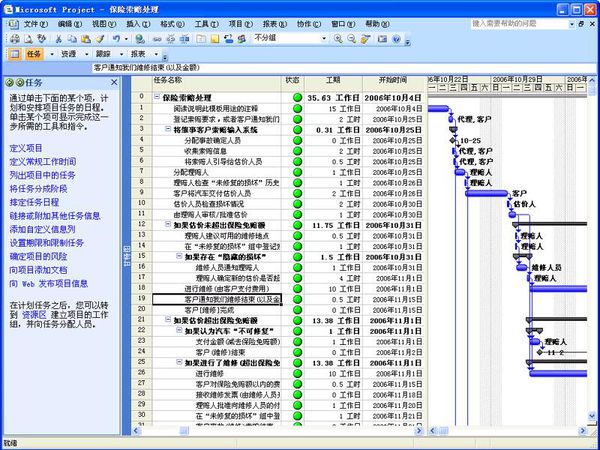Click the Split Task icon
The image size is (600, 450).
[184, 39]
